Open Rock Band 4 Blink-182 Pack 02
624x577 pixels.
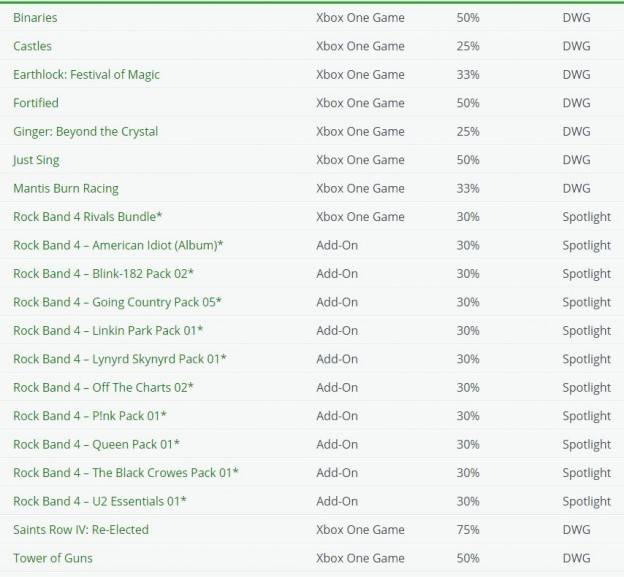click(x=103, y=274)
